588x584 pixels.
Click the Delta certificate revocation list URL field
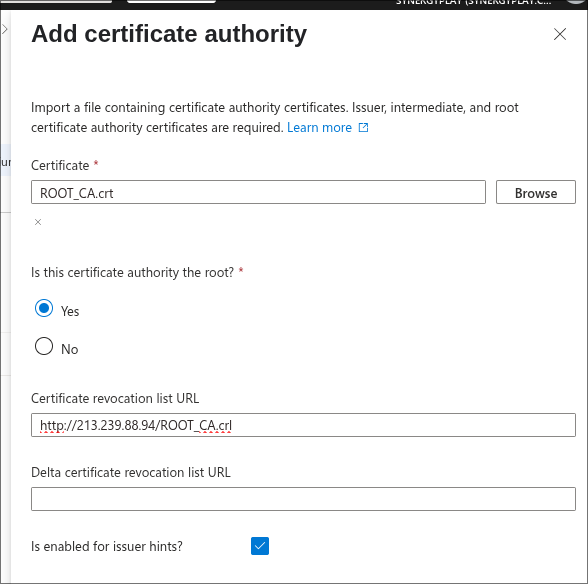pyautogui.click(x=303, y=499)
